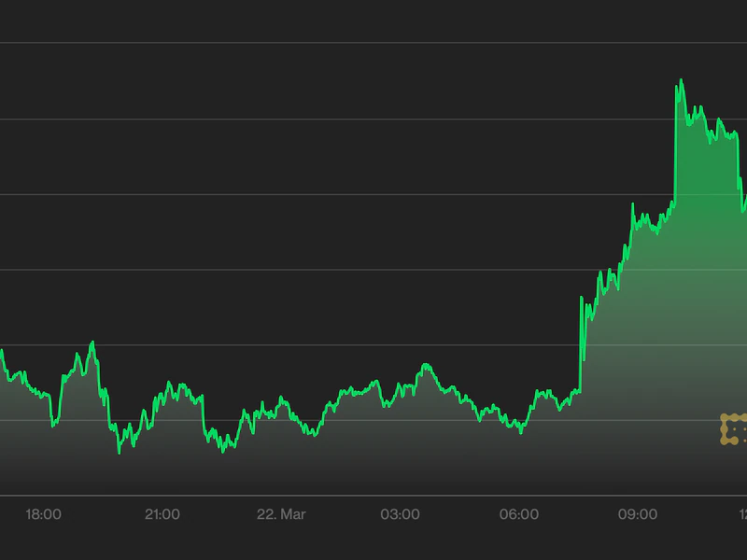
Task: Click the lowest trough before 21:00
Action: [120, 452]
